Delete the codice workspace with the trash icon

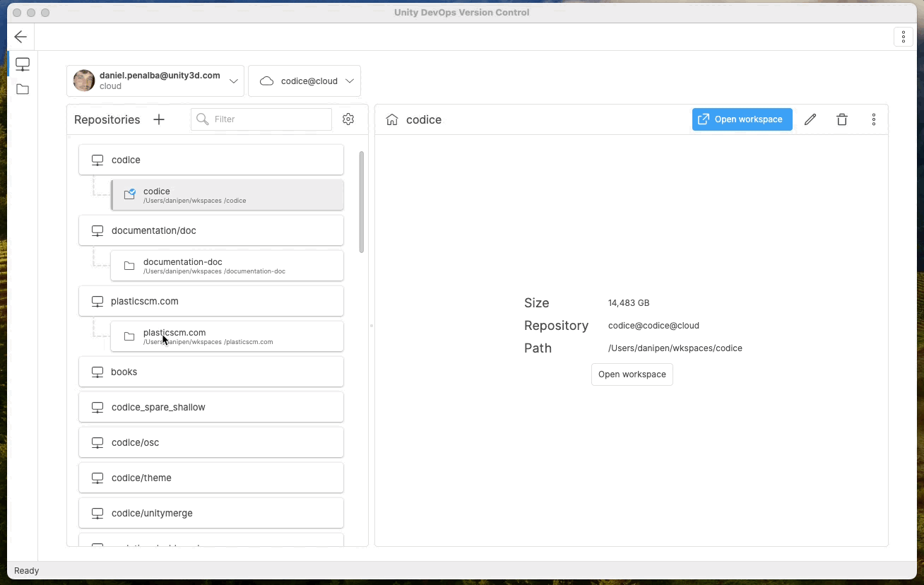pyautogui.click(x=841, y=119)
